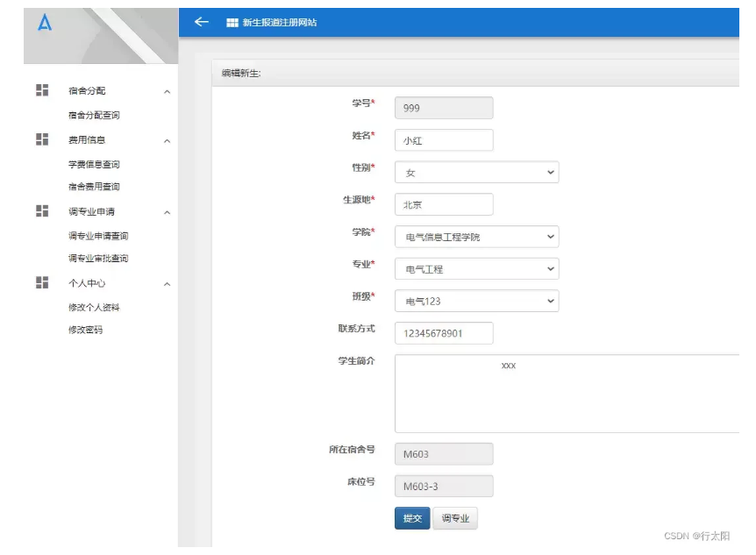The width and height of the screenshot is (756, 555).
Task: Click inside the 联系方式 input field
Action: click(443, 333)
